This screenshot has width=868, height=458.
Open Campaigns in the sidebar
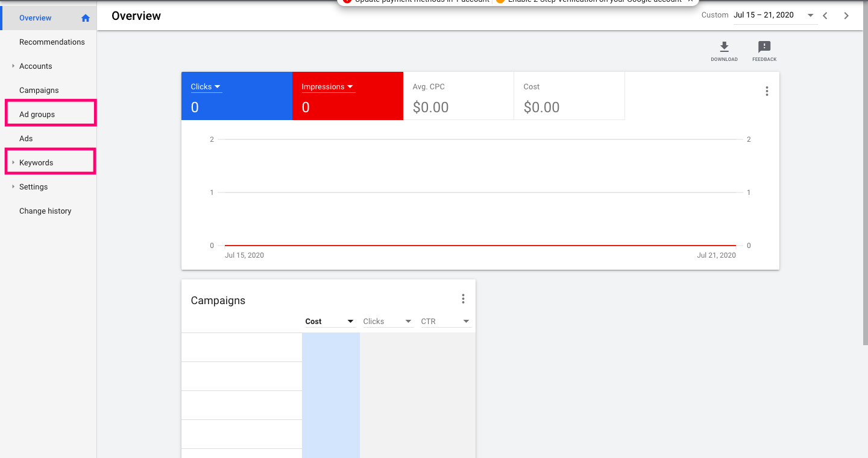click(x=48, y=91)
